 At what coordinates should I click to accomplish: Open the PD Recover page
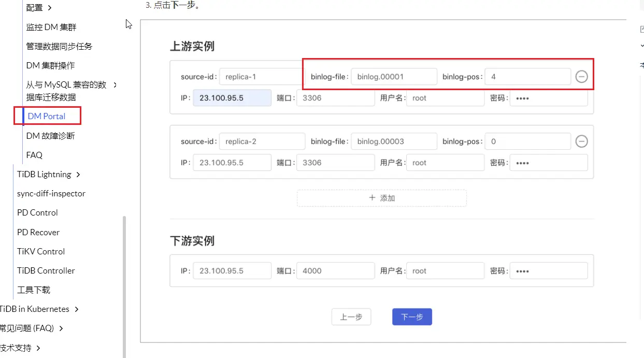tap(38, 232)
